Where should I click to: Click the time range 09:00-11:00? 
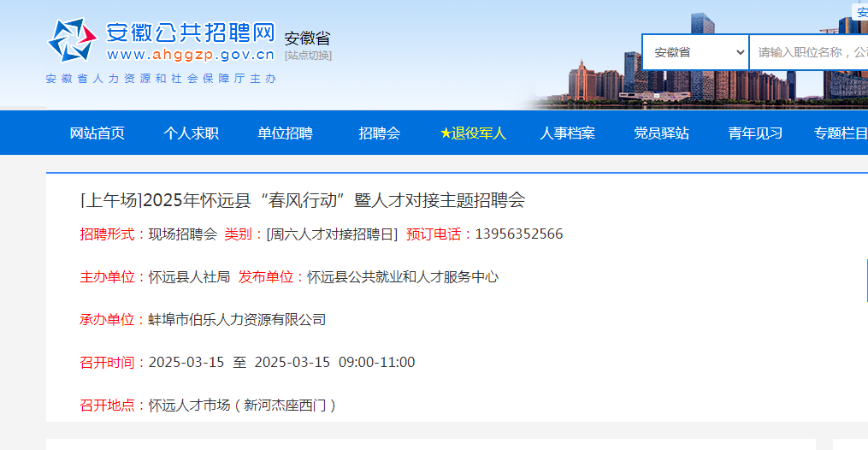(377, 363)
